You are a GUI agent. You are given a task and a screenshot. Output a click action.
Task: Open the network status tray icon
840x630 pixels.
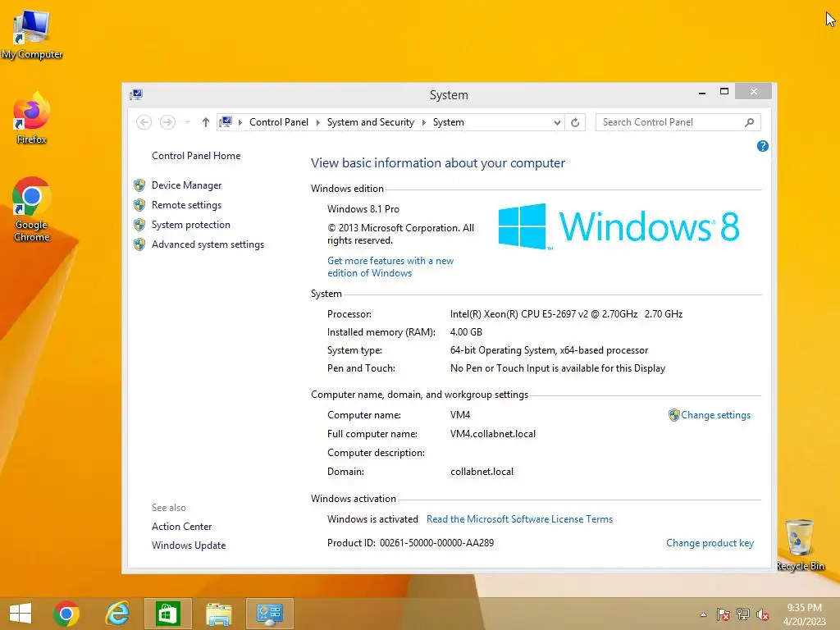pos(743,614)
